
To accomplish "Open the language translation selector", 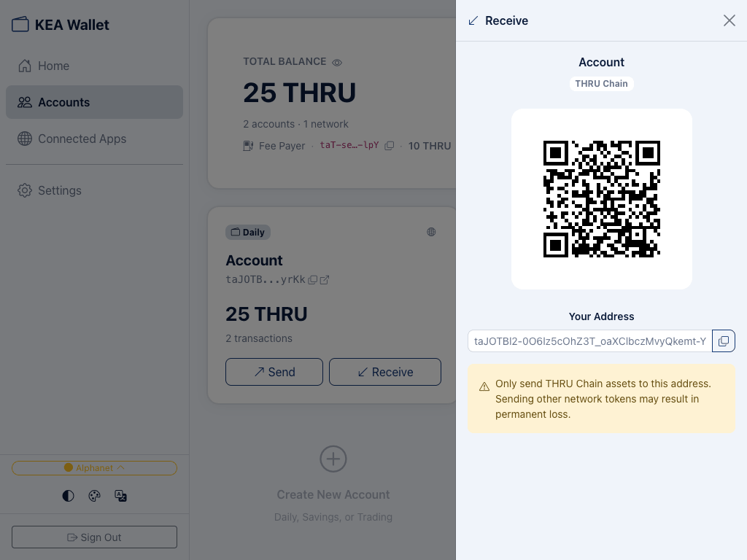I will click(x=121, y=496).
